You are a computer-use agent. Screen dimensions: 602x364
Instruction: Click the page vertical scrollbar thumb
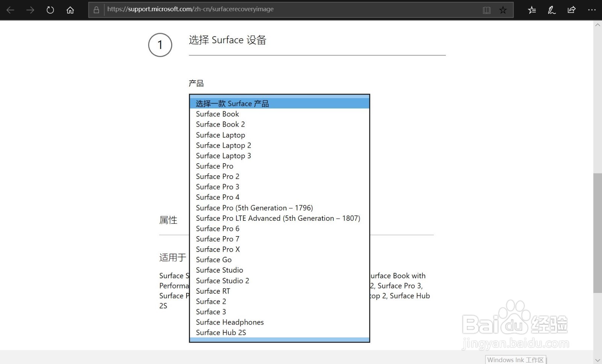point(597,233)
